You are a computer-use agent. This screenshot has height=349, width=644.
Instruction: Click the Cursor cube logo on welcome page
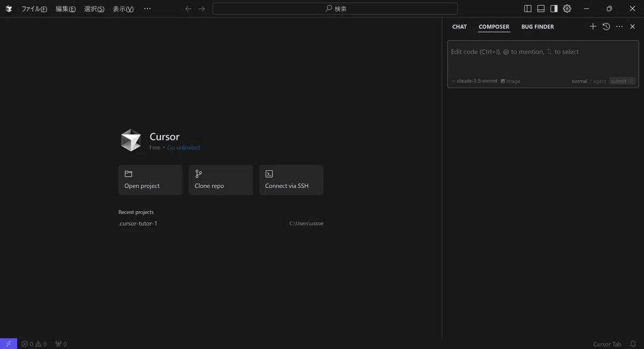[x=131, y=141]
